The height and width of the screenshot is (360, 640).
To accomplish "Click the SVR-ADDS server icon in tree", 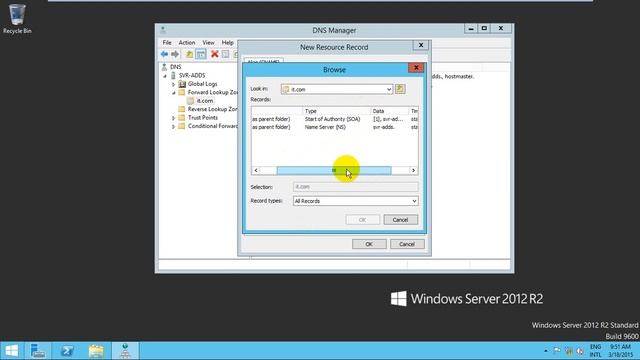I will click(173, 76).
